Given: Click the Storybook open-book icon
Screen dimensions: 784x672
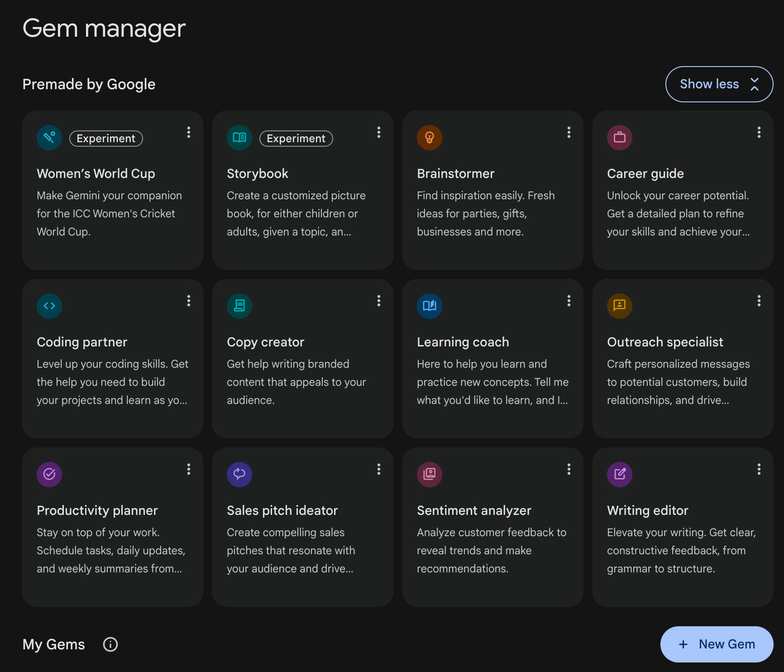Looking at the screenshot, I should point(239,138).
